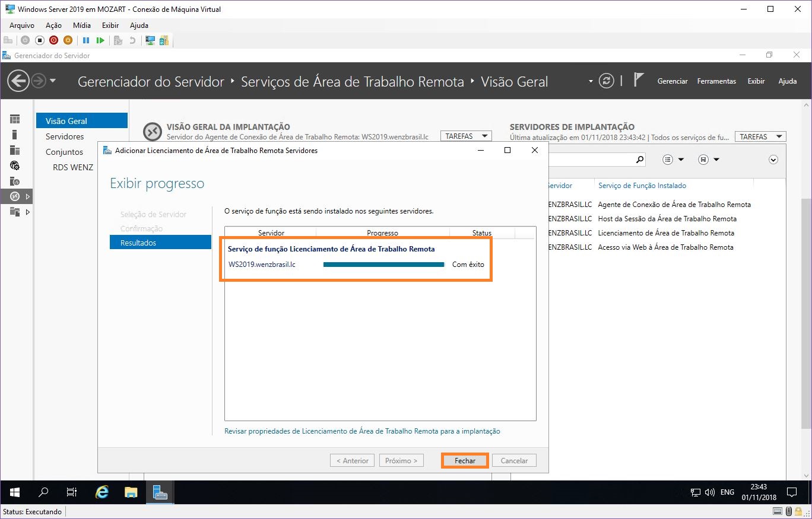
Task: Open the Local Server sidebar icon
Action: pos(15,135)
